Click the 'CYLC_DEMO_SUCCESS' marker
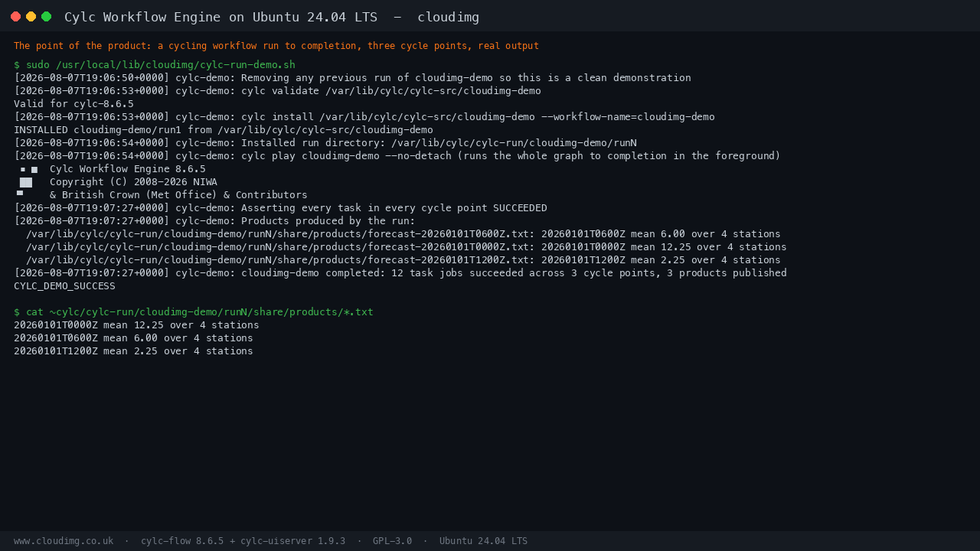The image size is (980, 551). [64, 286]
